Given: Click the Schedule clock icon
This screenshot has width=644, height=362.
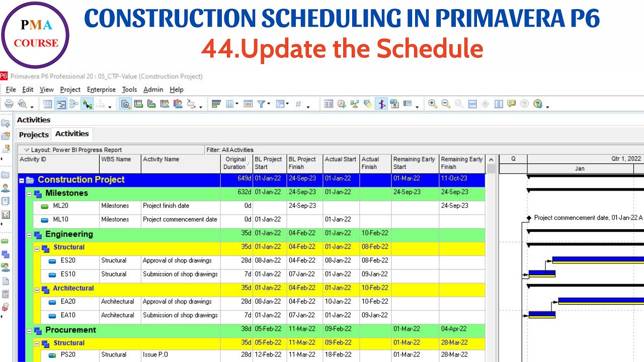Looking at the screenshot, I should 342,104.
